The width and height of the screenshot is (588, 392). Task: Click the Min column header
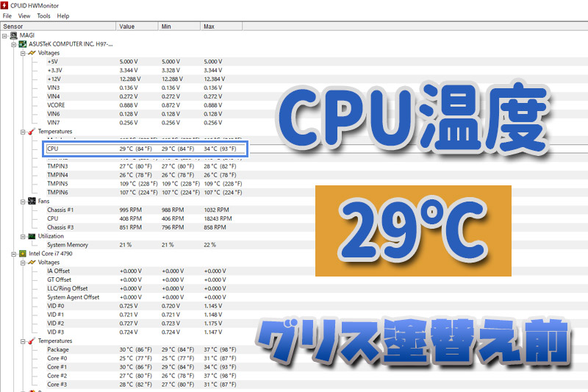(x=179, y=26)
